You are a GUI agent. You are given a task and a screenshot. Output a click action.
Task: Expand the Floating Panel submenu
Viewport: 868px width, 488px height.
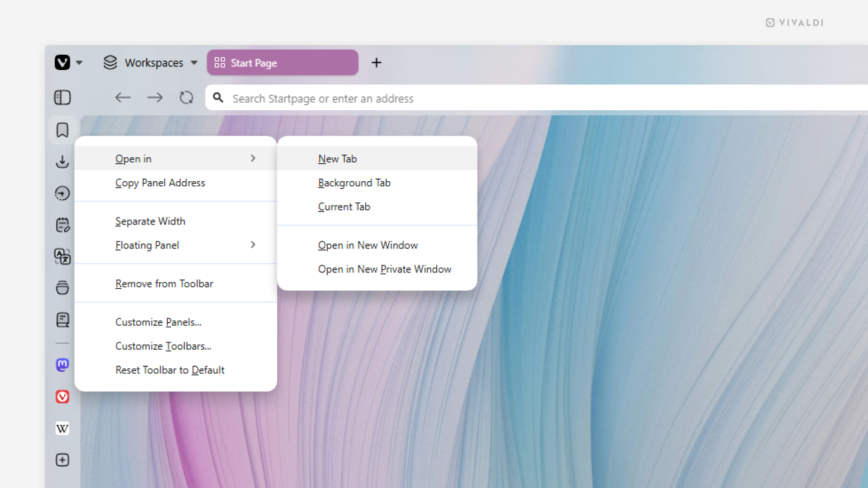(176, 245)
